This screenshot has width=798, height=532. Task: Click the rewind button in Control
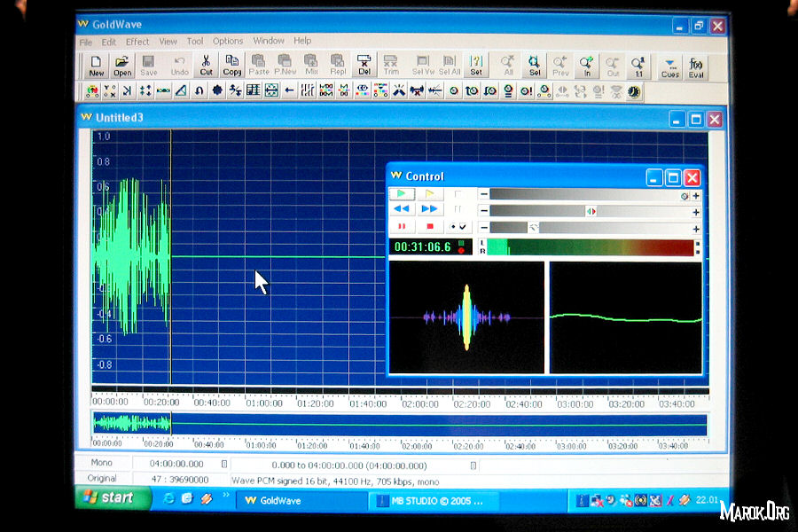[402, 209]
